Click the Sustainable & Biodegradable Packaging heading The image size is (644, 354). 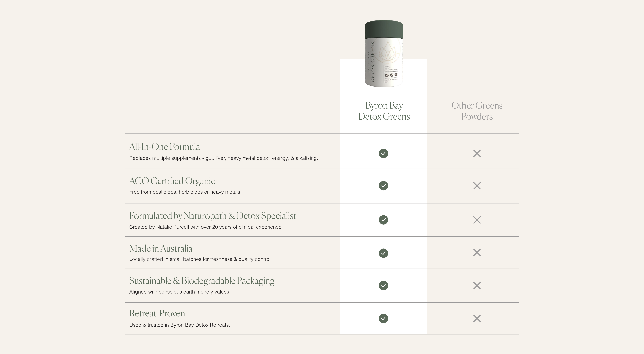click(202, 281)
